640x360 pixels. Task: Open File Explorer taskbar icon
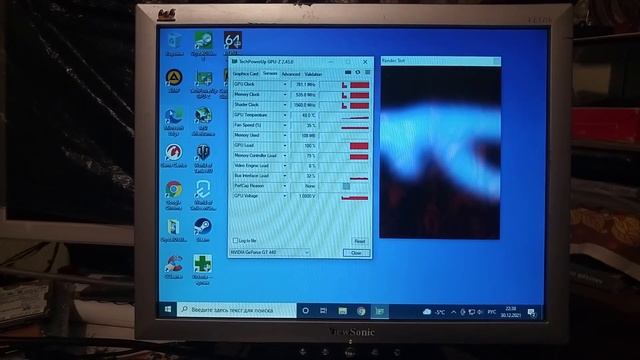(x=342, y=311)
